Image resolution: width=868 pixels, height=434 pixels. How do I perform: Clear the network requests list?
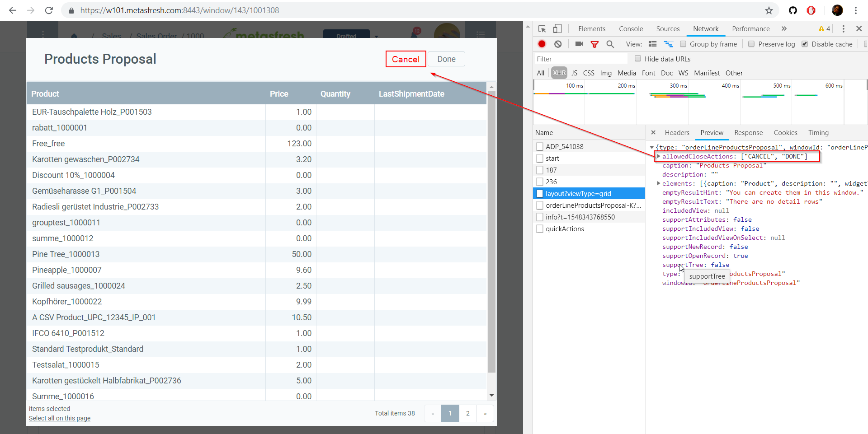click(558, 44)
